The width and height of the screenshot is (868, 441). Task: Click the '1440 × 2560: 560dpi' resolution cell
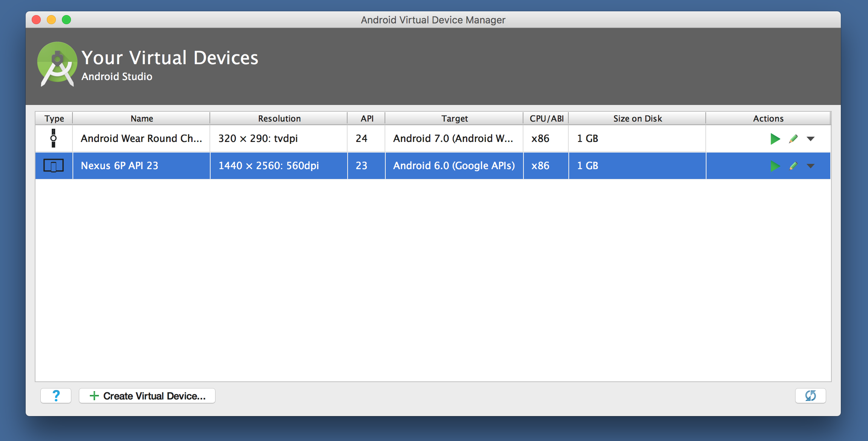pos(279,166)
